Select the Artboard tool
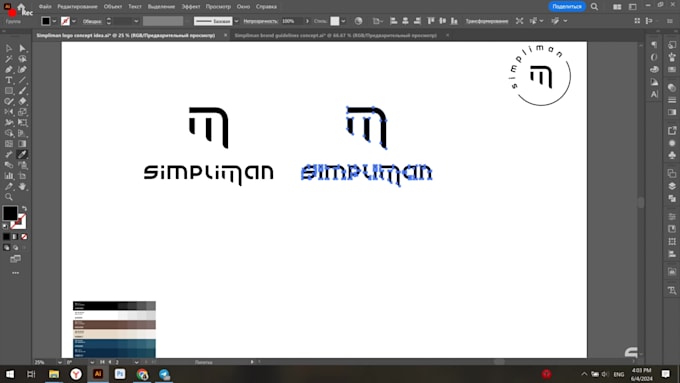Image resolution: width=680 pixels, height=383 pixels. 23,176
